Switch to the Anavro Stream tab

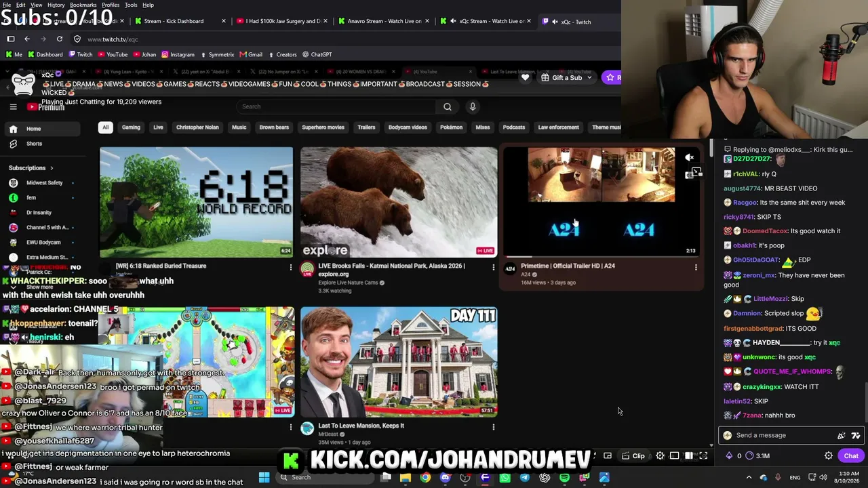(x=383, y=21)
